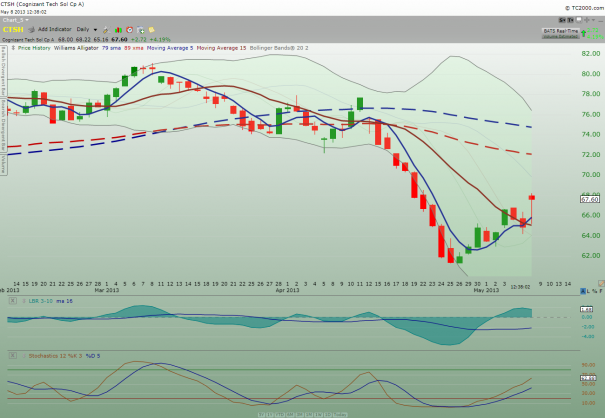Open the Volume side tab

pos(3,164)
